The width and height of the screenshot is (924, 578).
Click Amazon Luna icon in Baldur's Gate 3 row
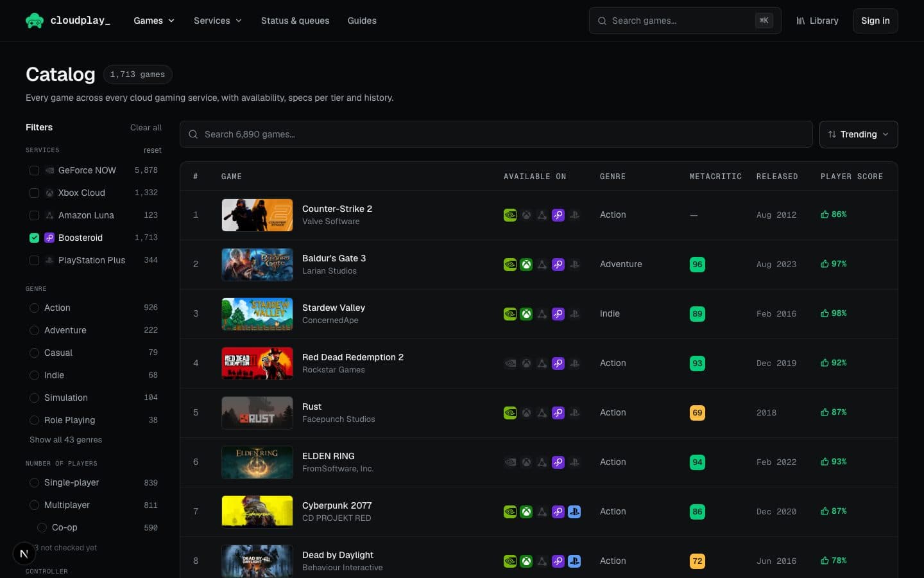pyautogui.click(x=542, y=265)
